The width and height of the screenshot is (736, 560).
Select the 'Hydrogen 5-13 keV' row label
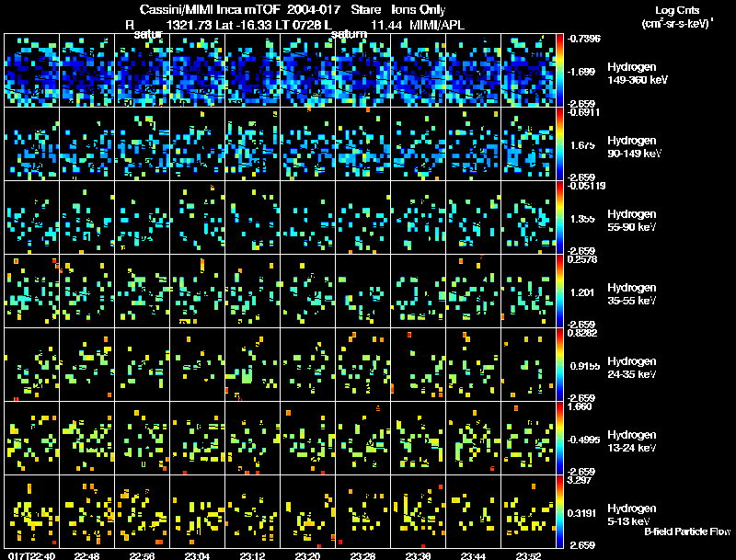click(x=632, y=515)
